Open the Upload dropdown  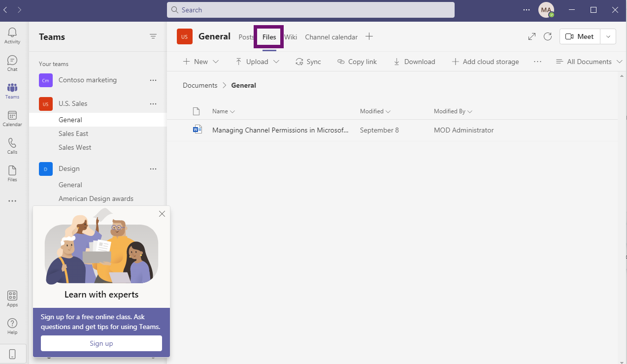(x=257, y=62)
